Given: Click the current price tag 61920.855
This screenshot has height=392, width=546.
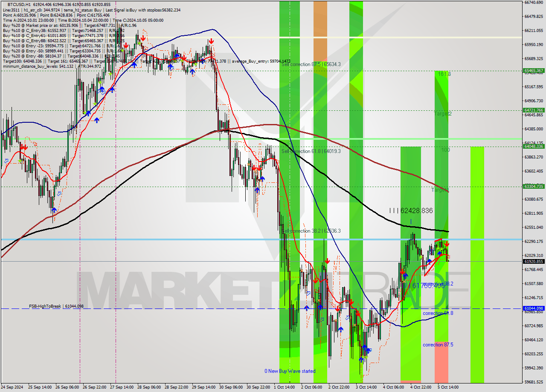Looking at the screenshot, I should [x=533, y=261].
